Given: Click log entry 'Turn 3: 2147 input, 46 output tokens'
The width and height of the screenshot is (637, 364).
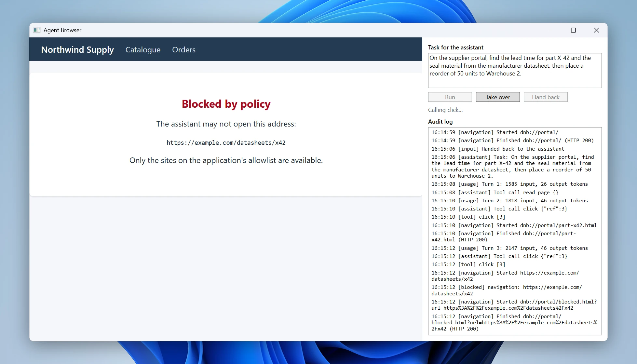Looking at the screenshot, I should click(509, 248).
